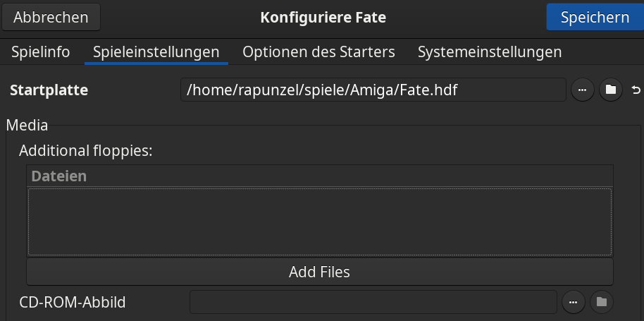The height and width of the screenshot is (321, 644).
Task: Click the three-dots button next to CD-ROM-Abbild
Action: (x=573, y=302)
